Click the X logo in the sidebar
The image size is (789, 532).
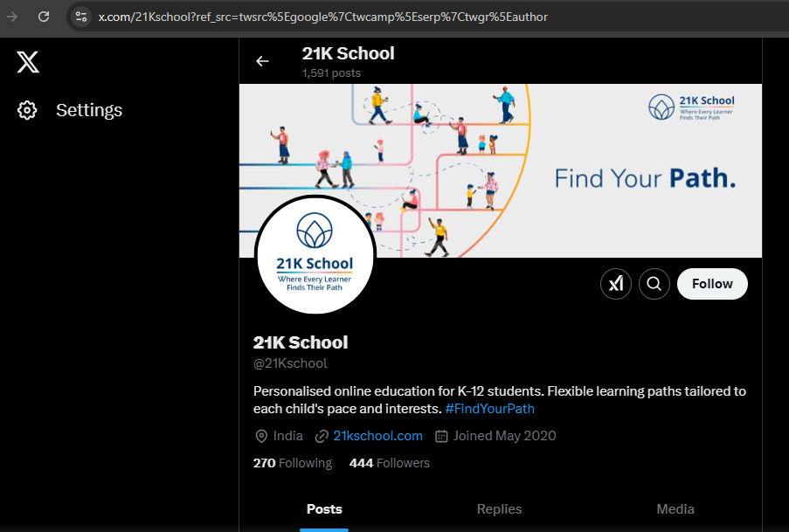(x=28, y=62)
